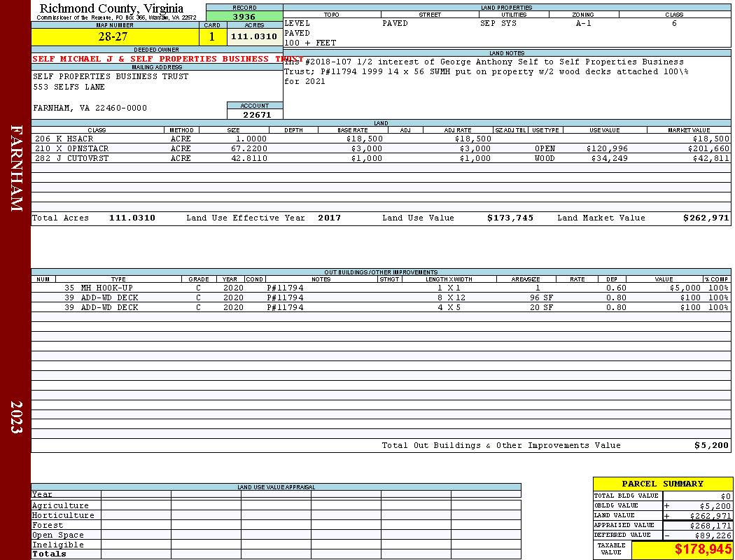Click the Ineligible row label
This screenshot has width=735, height=560.
[x=57, y=545]
